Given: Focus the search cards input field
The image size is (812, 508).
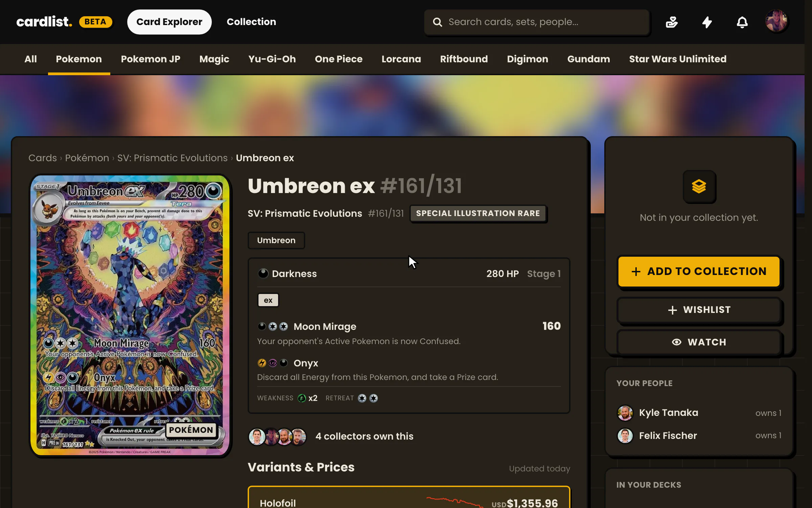Looking at the screenshot, I should (537, 22).
